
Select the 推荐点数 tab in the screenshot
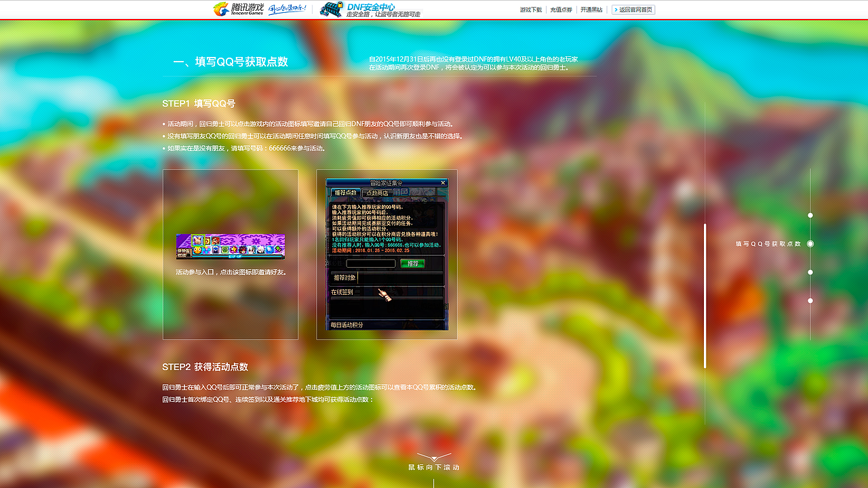pyautogui.click(x=345, y=193)
